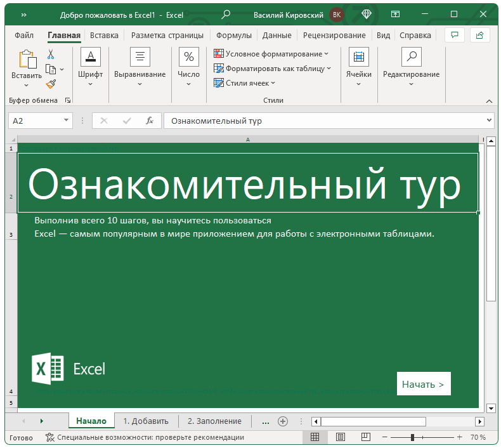Click the Paste clipboard icon
Screen dimensions: 501x448
coord(27,60)
